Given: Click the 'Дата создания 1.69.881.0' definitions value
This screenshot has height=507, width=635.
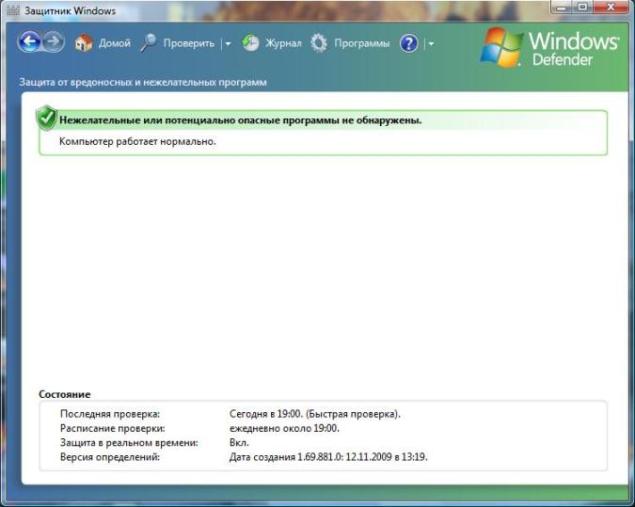Looking at the screenshot, I should pyautogui.click(x=328, y=457).
